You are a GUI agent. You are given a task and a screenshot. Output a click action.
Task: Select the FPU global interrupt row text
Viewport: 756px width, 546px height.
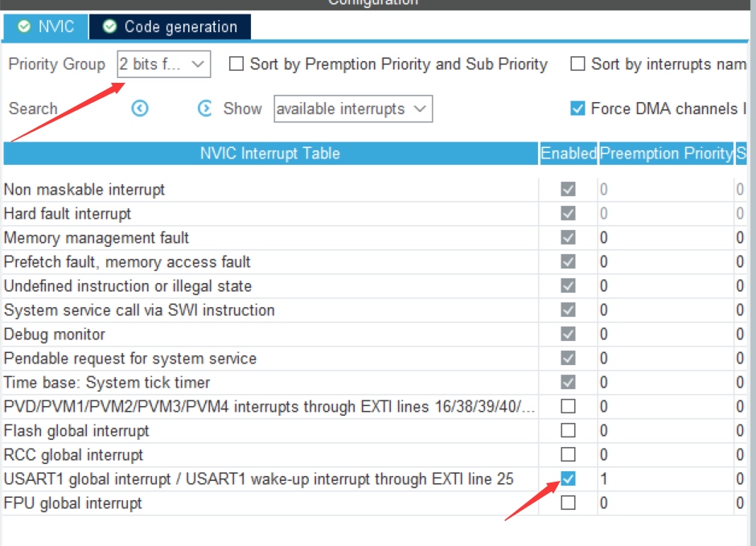(x=73, y=503)
